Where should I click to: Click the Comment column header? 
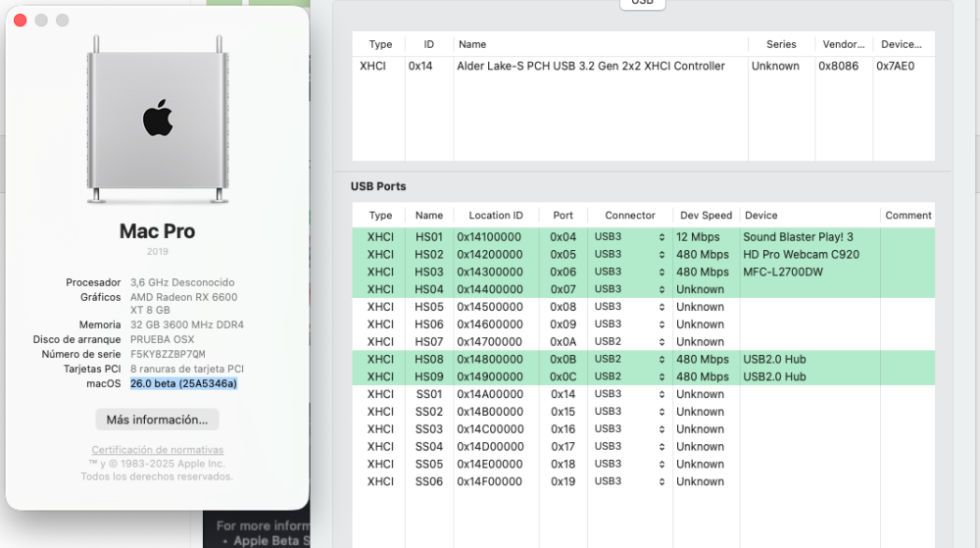pos(907,215)
